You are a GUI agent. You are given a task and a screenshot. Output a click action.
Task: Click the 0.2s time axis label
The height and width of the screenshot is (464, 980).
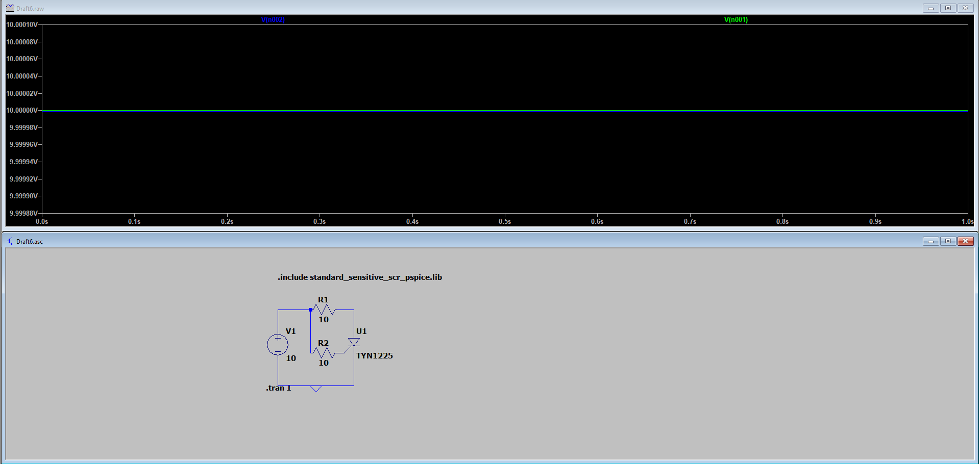(227, 221)
